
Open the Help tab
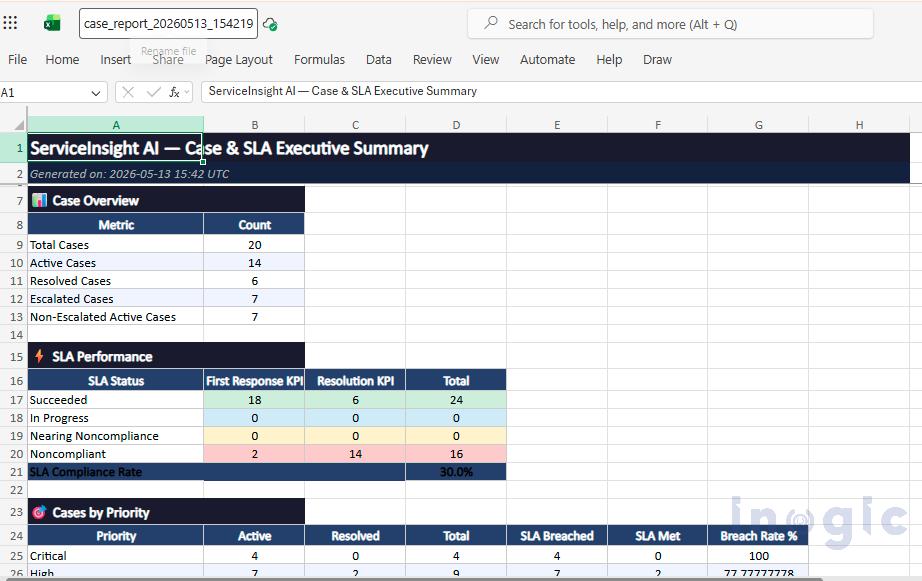(x=609, y=59)
